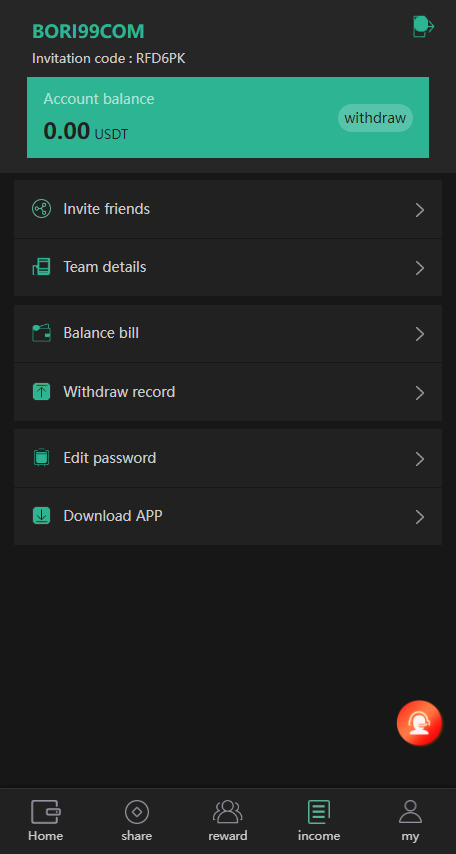Click the Download APP arrow icon
Image resolution: width=456 pixels, height=854 pixels.
point(41,516)
